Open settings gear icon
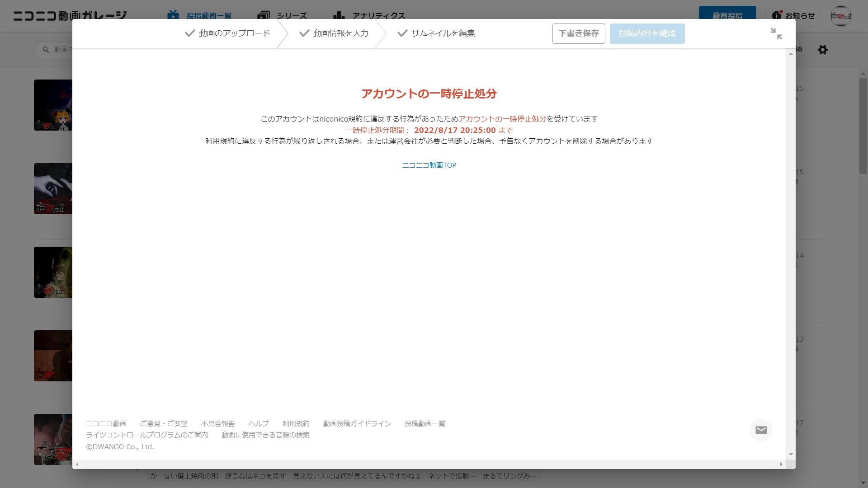The image size is (868, 488). (822, 50)
